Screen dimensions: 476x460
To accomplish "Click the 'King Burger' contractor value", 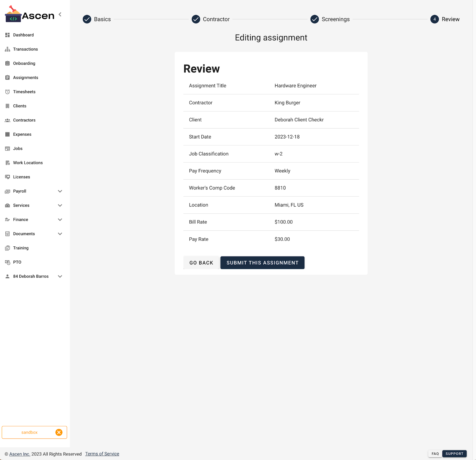I will click(287, 103).
